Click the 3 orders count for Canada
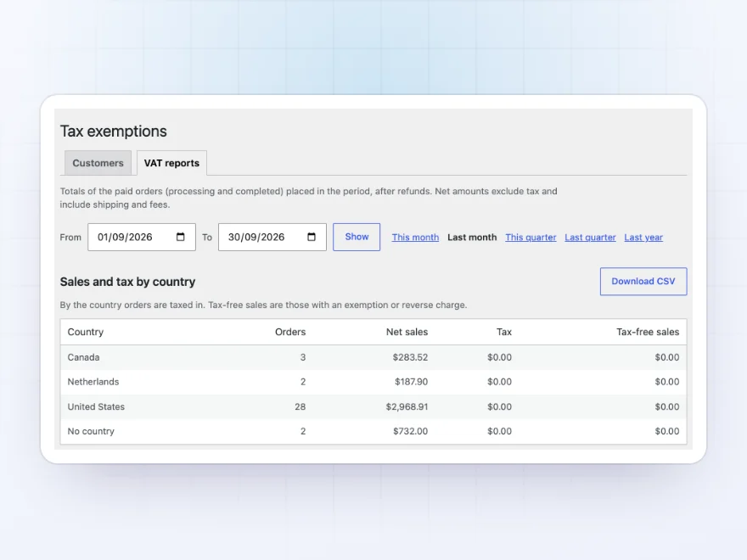The width and height of the screenshot is (747, 560). click(303, 357)
